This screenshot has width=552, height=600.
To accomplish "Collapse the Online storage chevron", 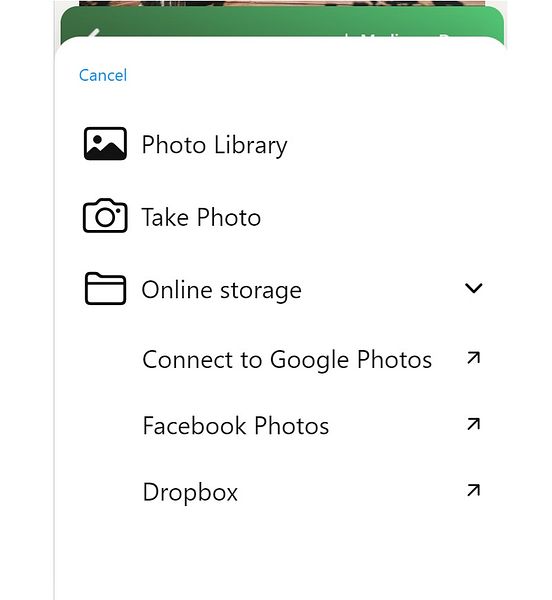I will pyautogui.click(x=474, y=288).
